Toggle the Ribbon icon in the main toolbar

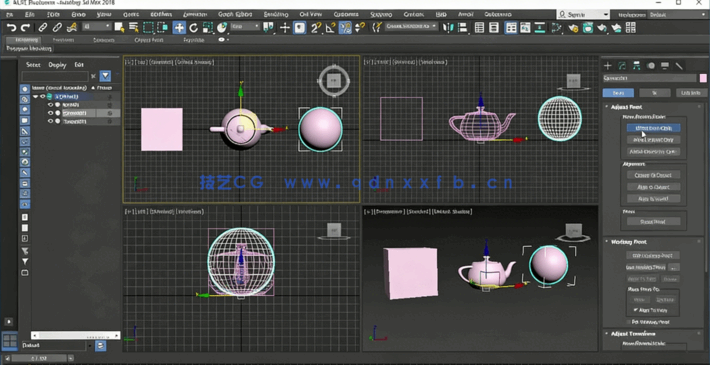pos(511,28)
